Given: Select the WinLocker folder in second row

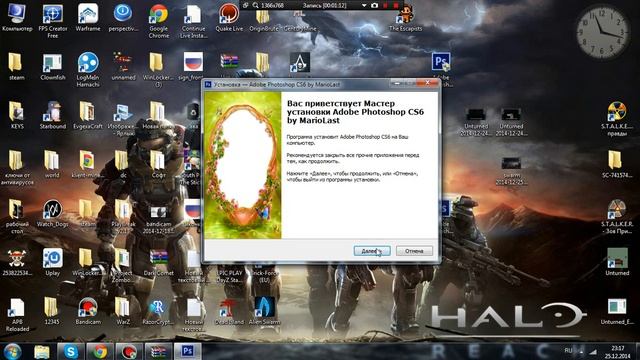Looking at the screenshot, I should (158, 70).
